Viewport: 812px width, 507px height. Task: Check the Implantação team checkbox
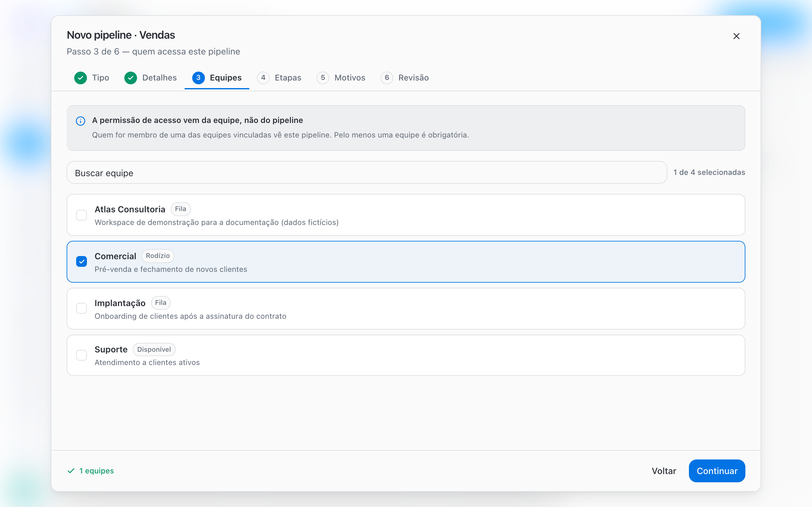click(82, 308)
